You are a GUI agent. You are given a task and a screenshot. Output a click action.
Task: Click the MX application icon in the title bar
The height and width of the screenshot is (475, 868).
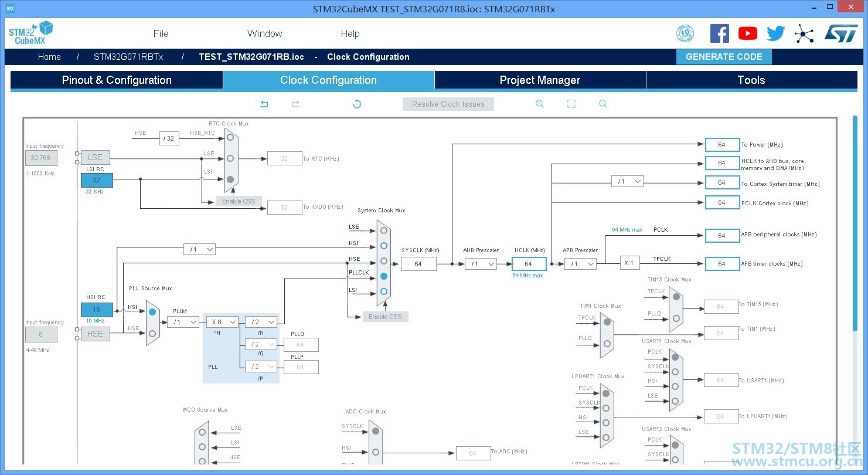click(10, 9)
